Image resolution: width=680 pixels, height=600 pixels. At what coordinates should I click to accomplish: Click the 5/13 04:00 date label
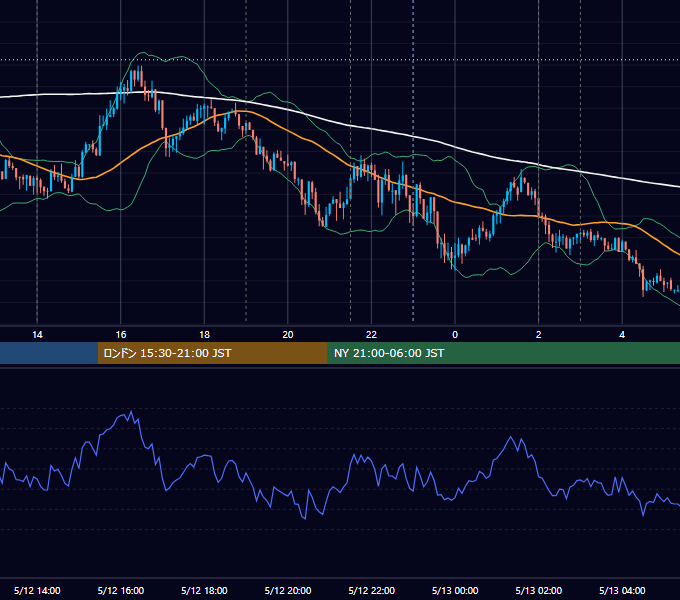(622, 590)
